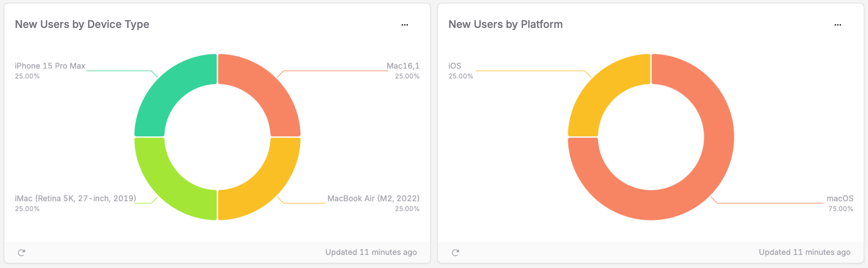The height and width of the screenshot is (268, 868).
Task: Click the iMac (Retina 5K, 27-inch, 2019) label
Action: coord(75,199)
